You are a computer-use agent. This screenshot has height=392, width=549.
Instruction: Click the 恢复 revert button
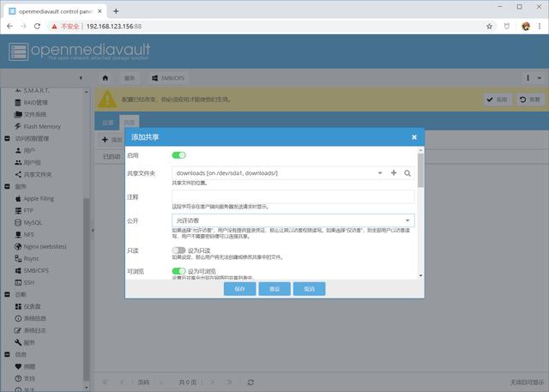[x=530, y=100]
